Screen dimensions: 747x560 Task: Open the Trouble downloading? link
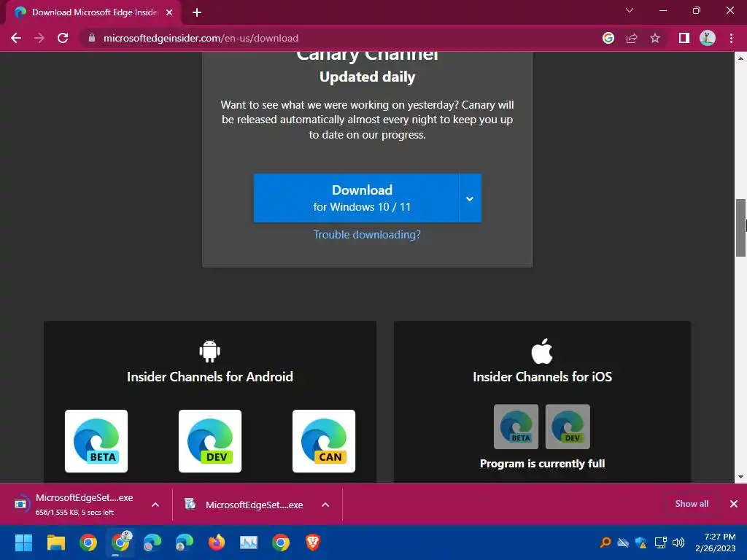(x=367, y=235)
